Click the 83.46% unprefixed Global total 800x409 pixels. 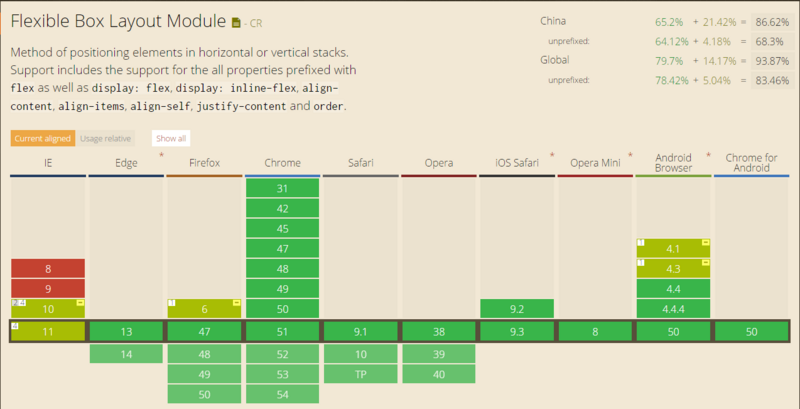point(772,80)
